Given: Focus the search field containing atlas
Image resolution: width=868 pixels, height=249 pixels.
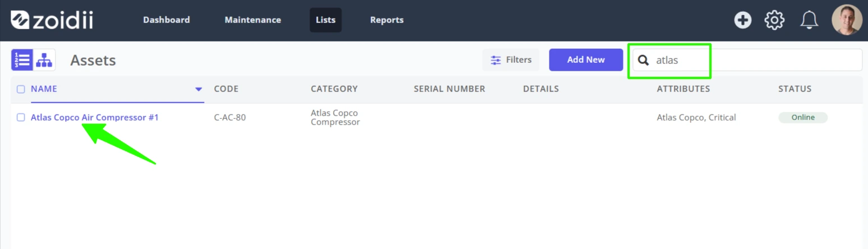Looking at the screenshot, I should point(747,60).
